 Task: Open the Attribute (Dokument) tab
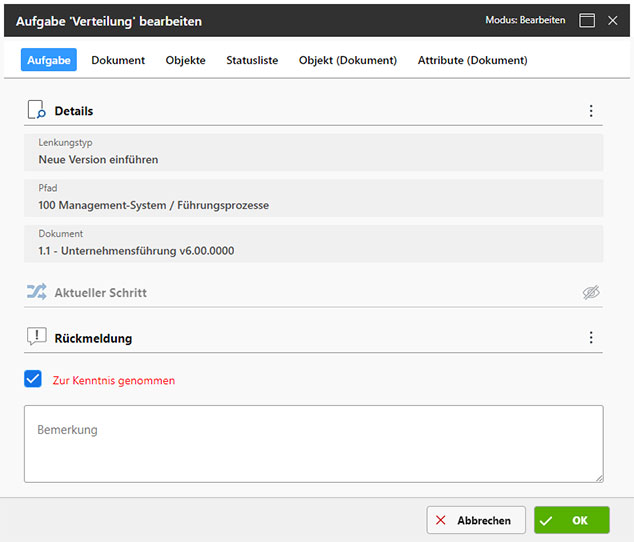[472, 60]
